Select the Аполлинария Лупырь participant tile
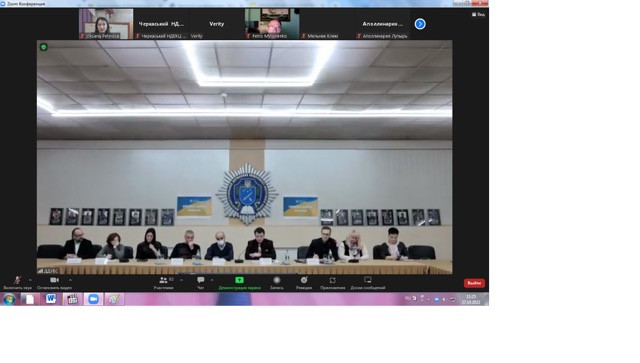The width and height of the screenshot is (640, 363). click(382, 24)
